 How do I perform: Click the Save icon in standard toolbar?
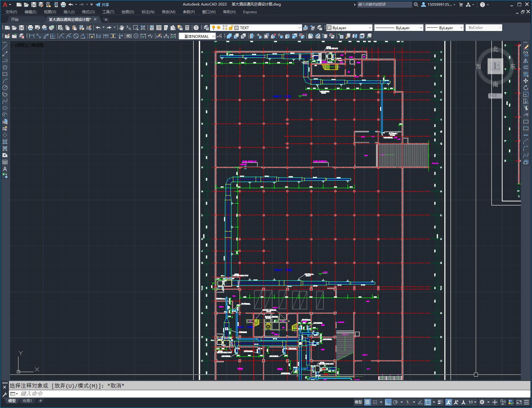22,28
